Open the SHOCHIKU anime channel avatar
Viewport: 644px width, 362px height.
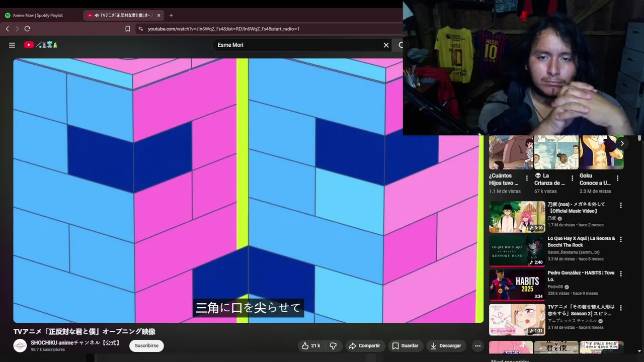pos(20,345)
